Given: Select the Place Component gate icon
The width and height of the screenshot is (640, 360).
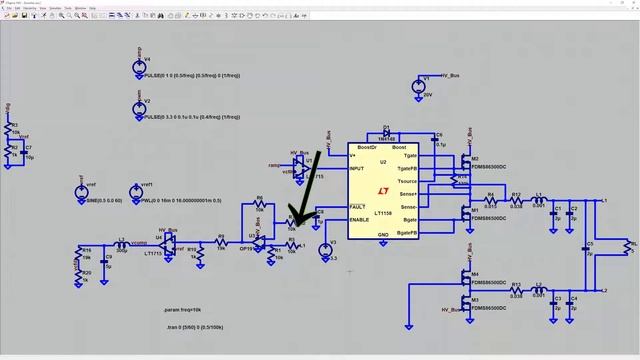Looking at the screenshot, I should tap(242, 16).
